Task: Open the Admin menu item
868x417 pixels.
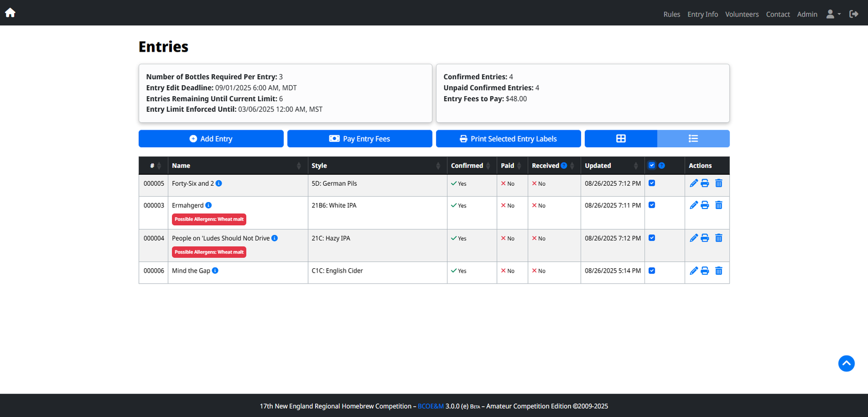Action: pos(807,14)
